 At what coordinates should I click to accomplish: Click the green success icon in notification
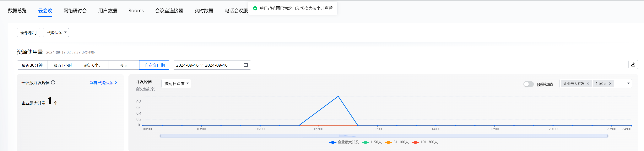point(255,8)
